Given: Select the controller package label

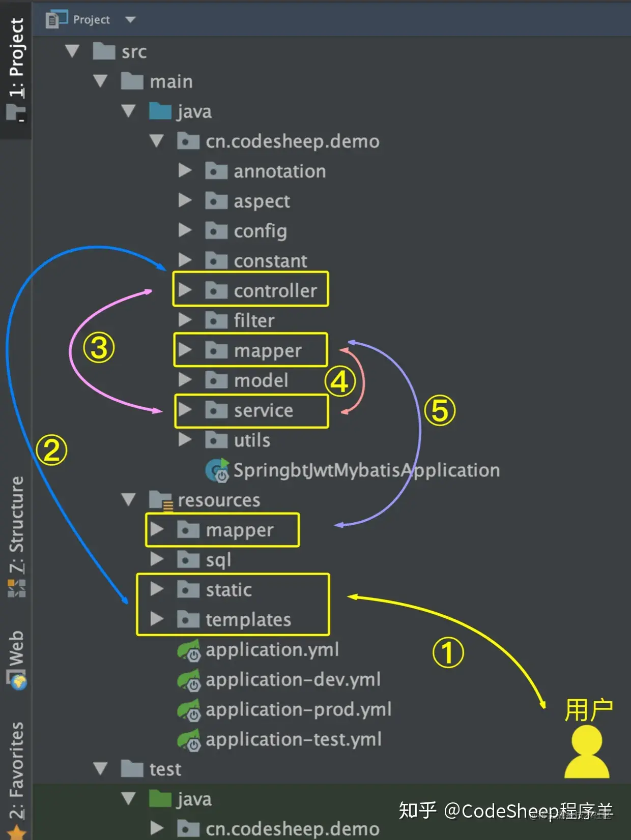Looking at the screenshot, I should 275,291.
